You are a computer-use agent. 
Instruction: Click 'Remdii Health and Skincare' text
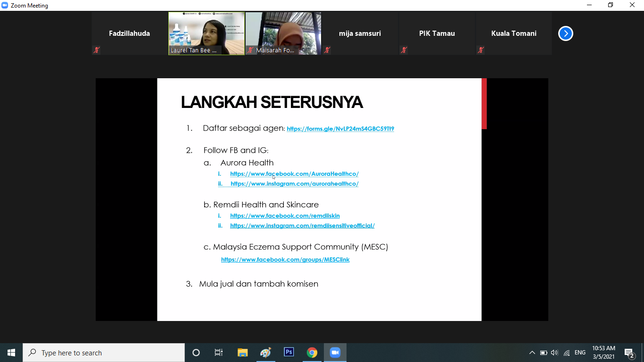[x=266, y=205]
